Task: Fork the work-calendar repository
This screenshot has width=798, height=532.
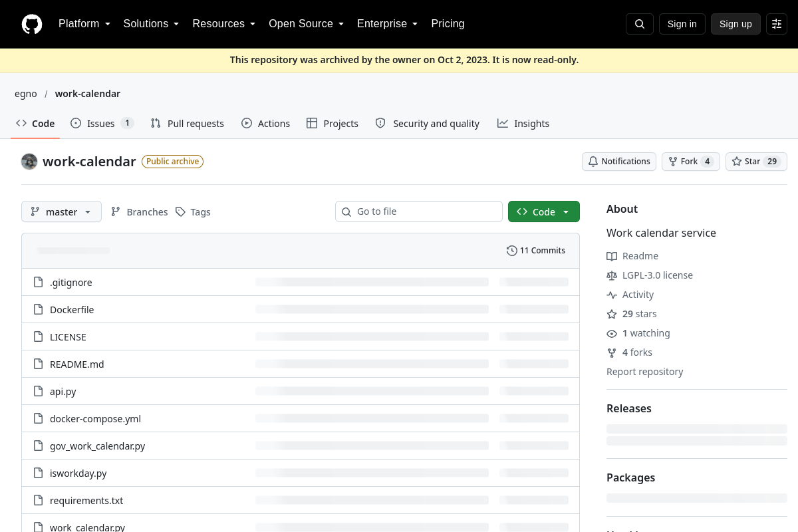Action: [691, 162]
